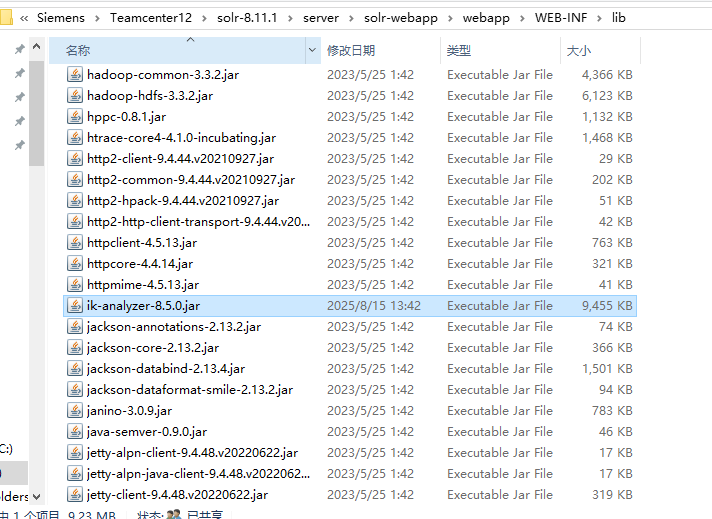Click the jar icon of jetty-client-9.4.48.v20220622.jar

[75, 494]
